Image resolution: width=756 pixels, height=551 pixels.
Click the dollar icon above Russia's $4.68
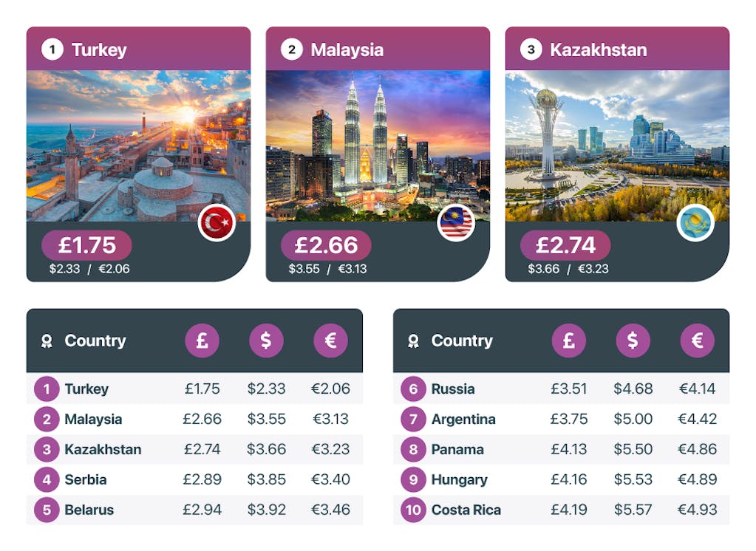point(633,340)
